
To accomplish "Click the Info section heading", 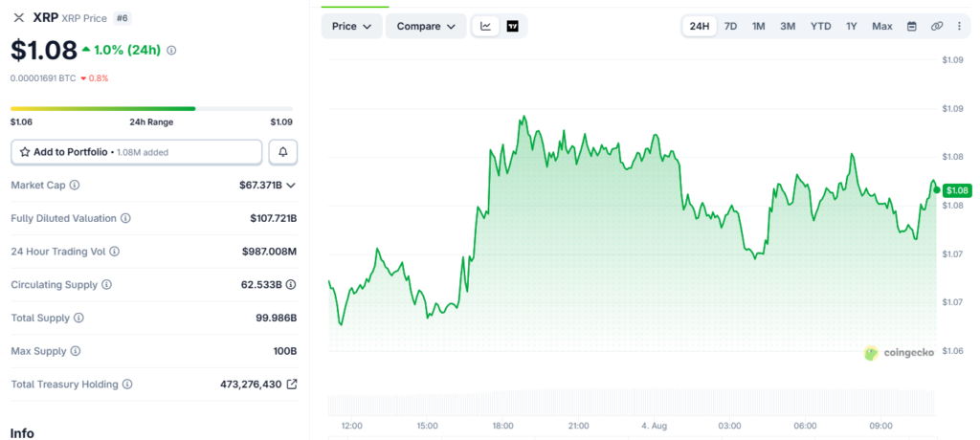I will tap(22, 433).
